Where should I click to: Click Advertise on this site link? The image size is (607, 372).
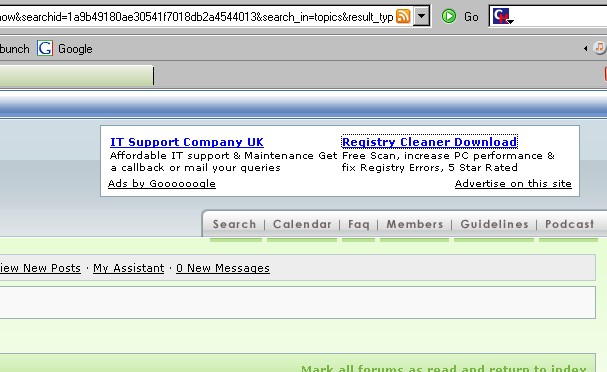pos(513,183)
